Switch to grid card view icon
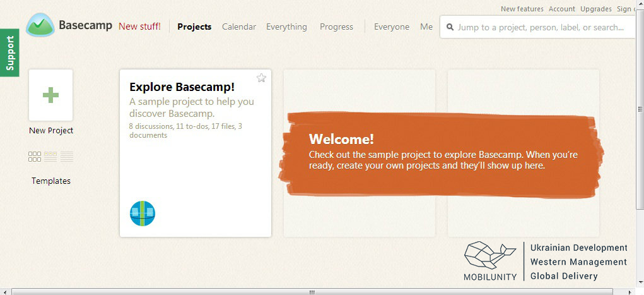Screen dimensions: 644x295 coord(35,157)
